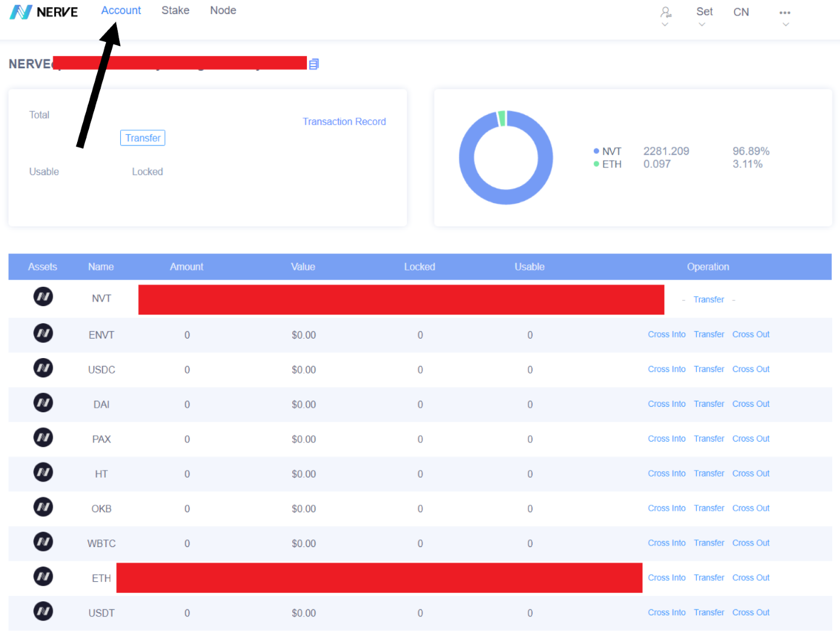Viewport: 840px width, 636px height.
Task: Click Cross Out for USDC
Action: (x=751, y=369)
